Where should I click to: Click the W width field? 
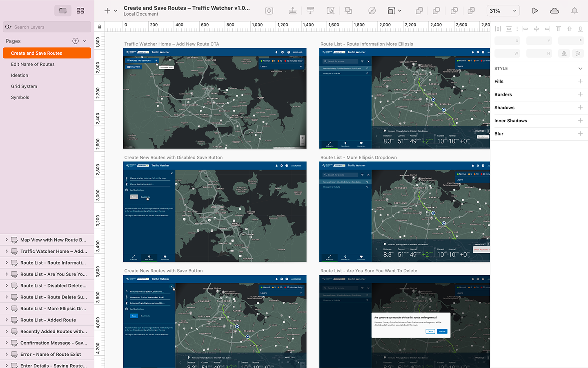click(x=507, y=54)
